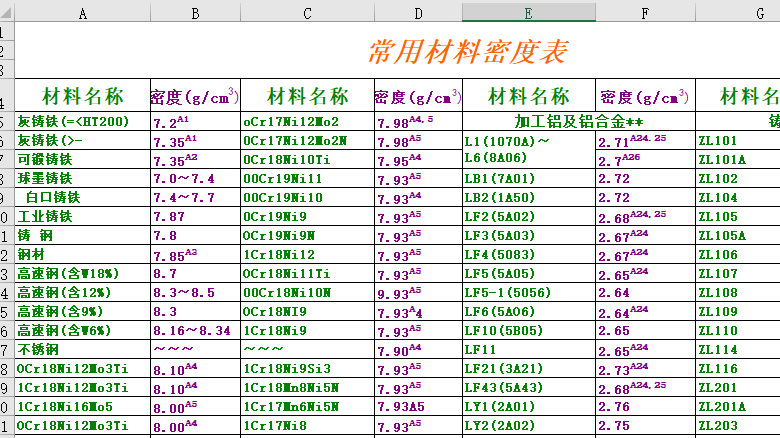Select column C header
780x438 pixels.
[x=307, y=13]
